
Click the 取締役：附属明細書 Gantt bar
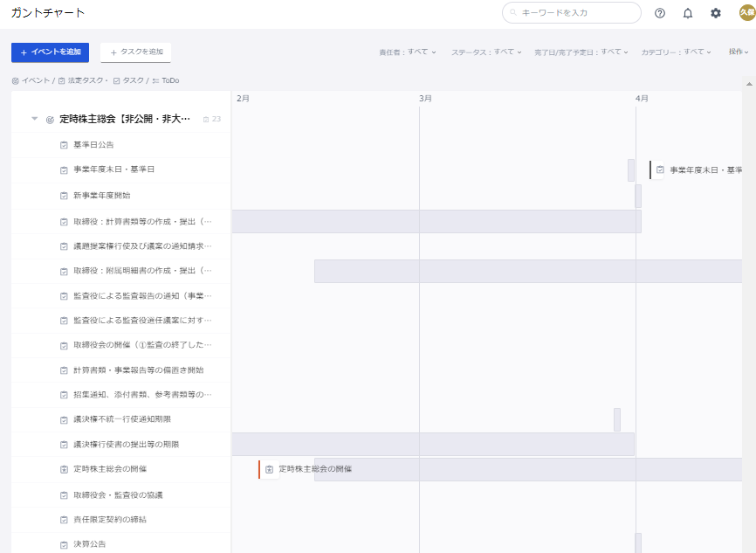click(x=528, y=271)
